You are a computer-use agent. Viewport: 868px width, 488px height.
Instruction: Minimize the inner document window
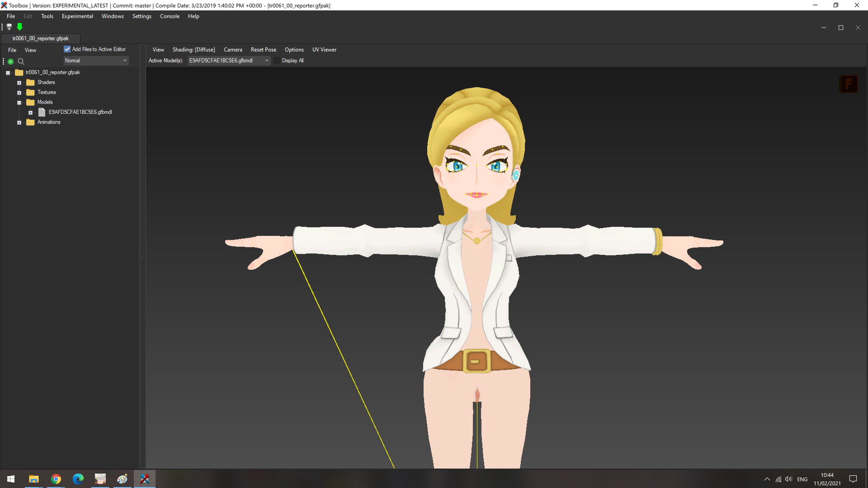(x=824, y=28)
